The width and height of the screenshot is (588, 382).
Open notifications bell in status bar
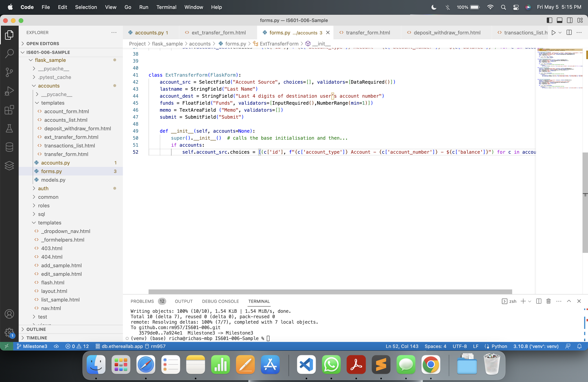pyautogui.click(x=579, y=346)
